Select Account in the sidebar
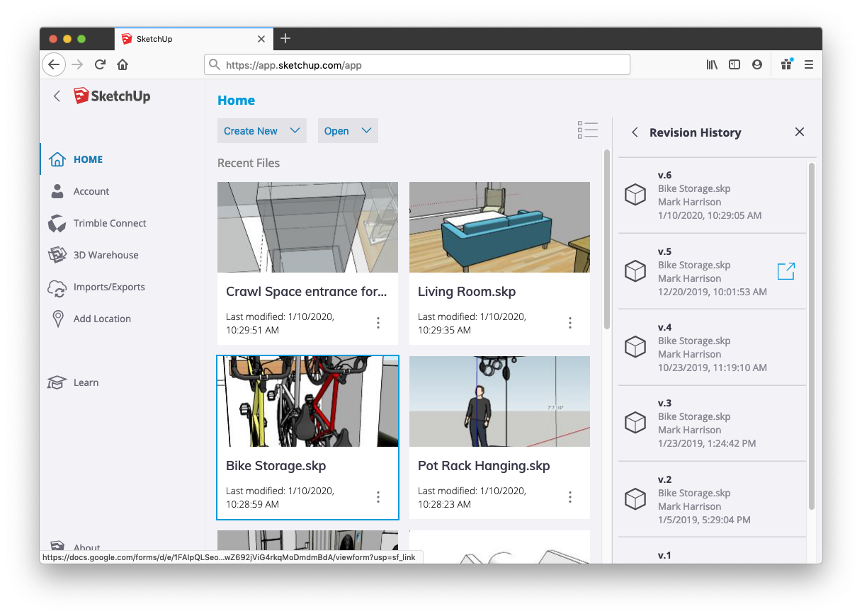Viewport: 862px width, 616px height. pos(91,191)
